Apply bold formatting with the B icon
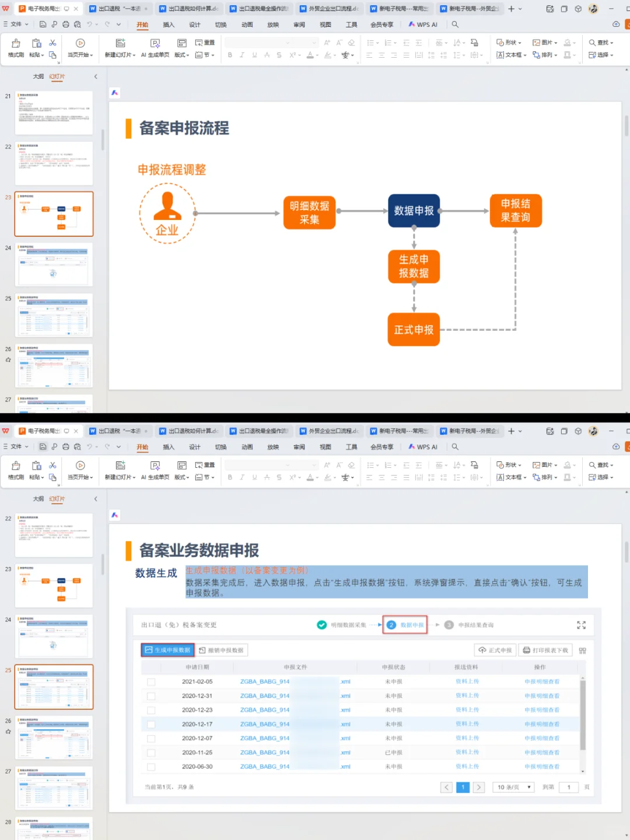This screenshot has width=630, height=840. tap(230, 54)
